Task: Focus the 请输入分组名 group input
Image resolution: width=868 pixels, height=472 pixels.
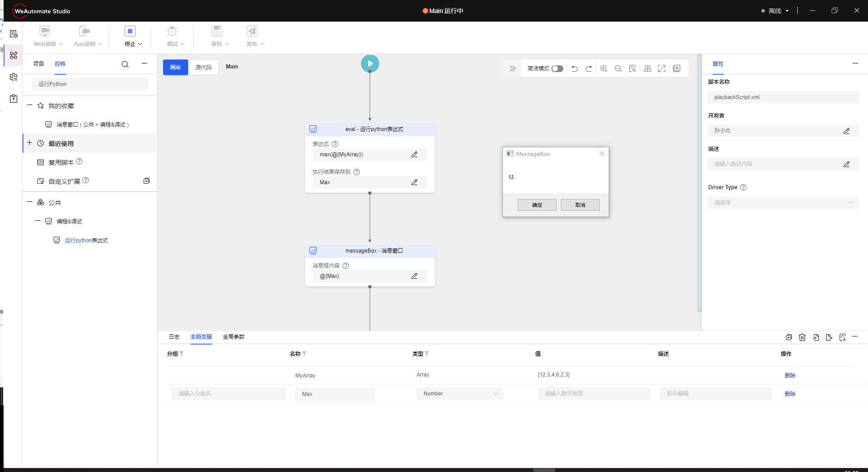Action: point(229,394)
